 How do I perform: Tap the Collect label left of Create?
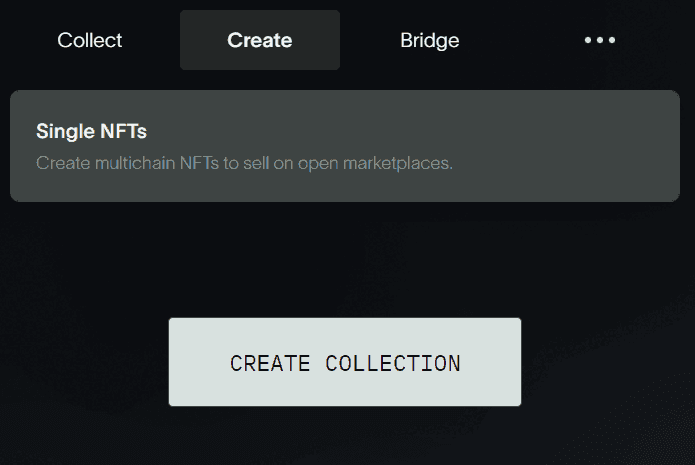90,40
